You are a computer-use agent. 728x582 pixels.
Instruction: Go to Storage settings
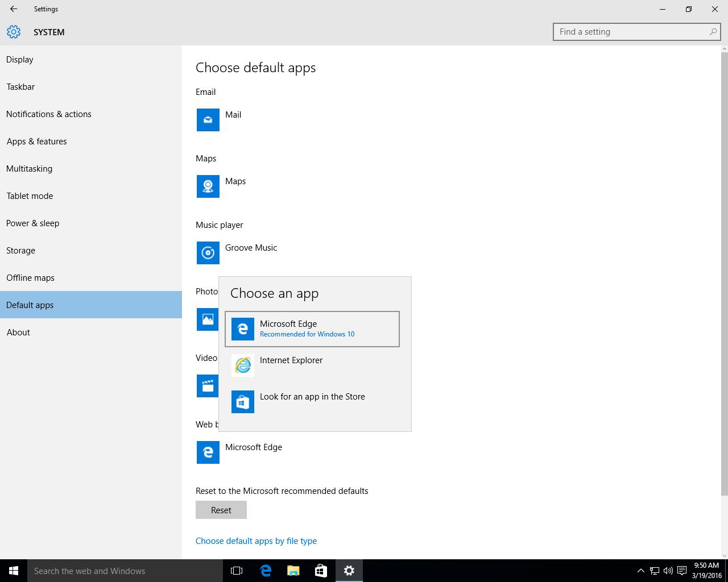91,251
